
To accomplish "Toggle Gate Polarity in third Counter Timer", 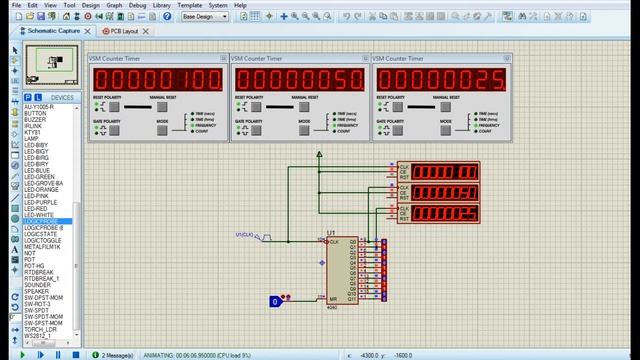I will pyautogui.click(x=398, y=131).
